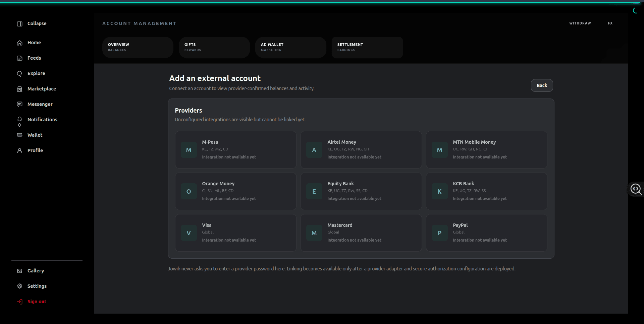Click the Wallet card icon
This screenshot has width=644, height=324.
coord(20,135)
